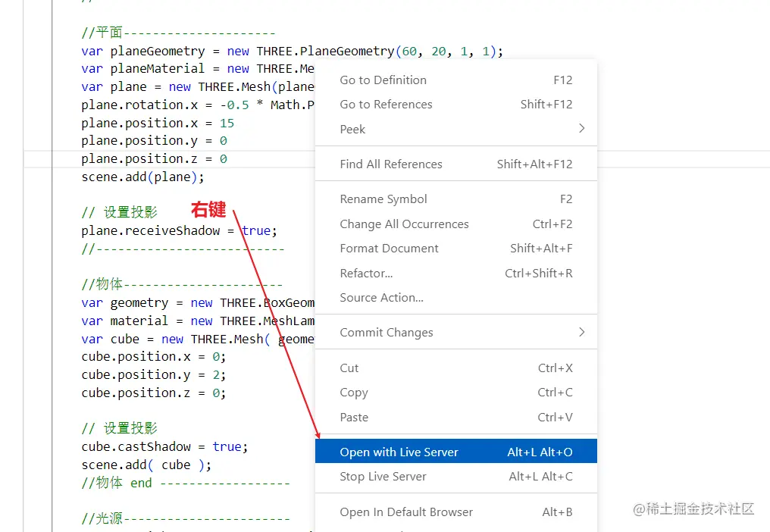This screenshot has width=770, height=532.
Task: Click the '//物体---' comment line
Action: click(x=182, y=284)
